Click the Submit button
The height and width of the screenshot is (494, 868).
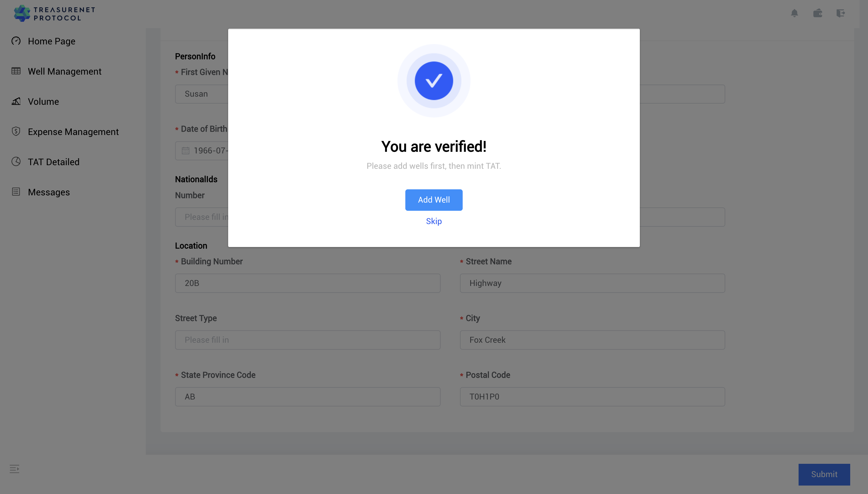824,474
